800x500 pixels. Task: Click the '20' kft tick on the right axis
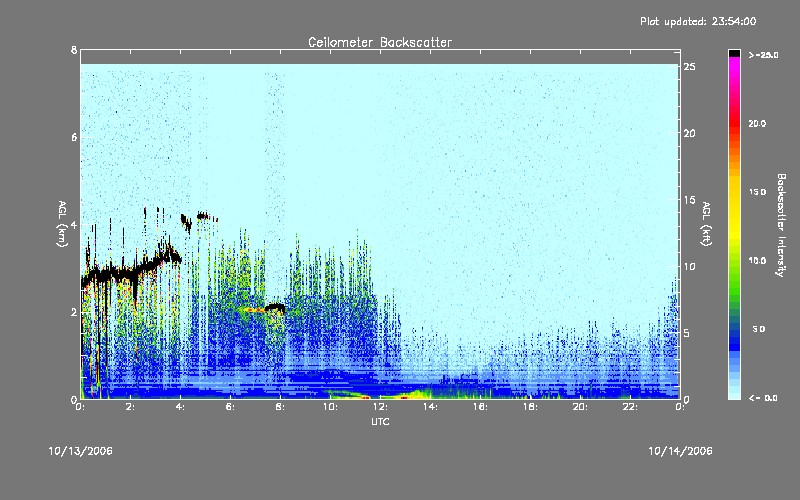(690, 133)
